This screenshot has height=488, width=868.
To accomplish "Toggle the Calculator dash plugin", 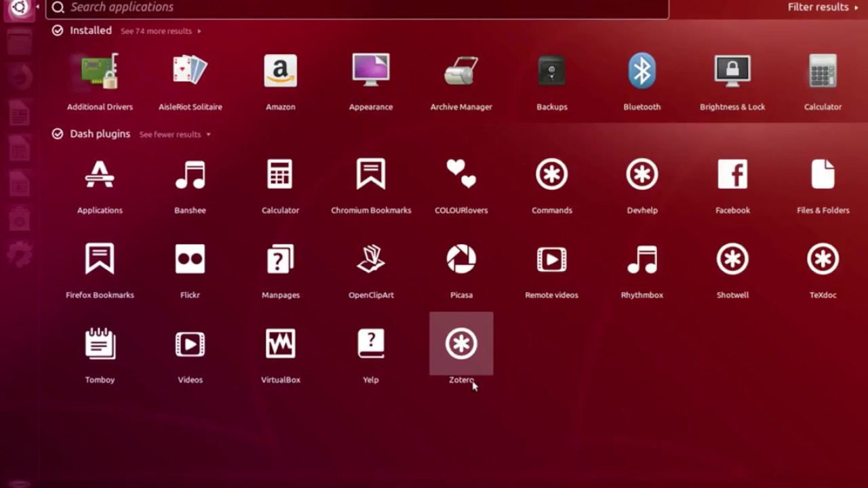I will tap(280, 174).
